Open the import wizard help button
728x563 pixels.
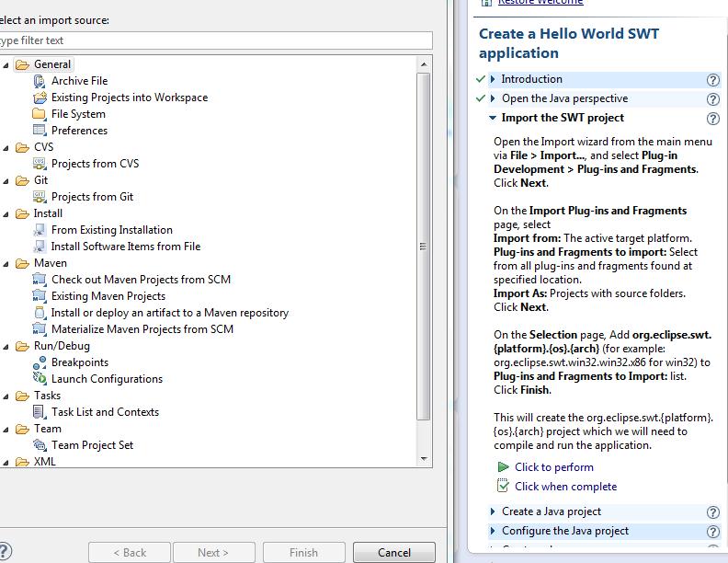tap(5, 552)
